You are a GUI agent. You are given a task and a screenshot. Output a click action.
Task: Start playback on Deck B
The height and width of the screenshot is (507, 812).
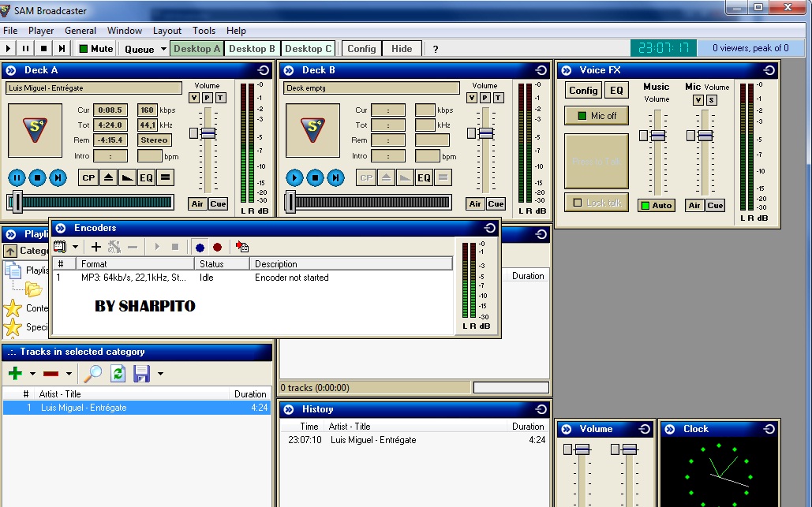[294, 178]
